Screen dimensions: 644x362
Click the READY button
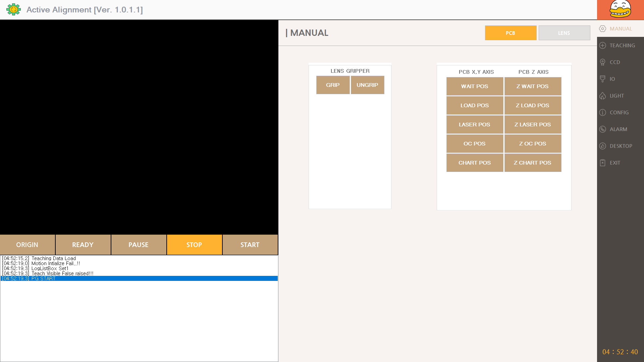click(x=83, y=245)
